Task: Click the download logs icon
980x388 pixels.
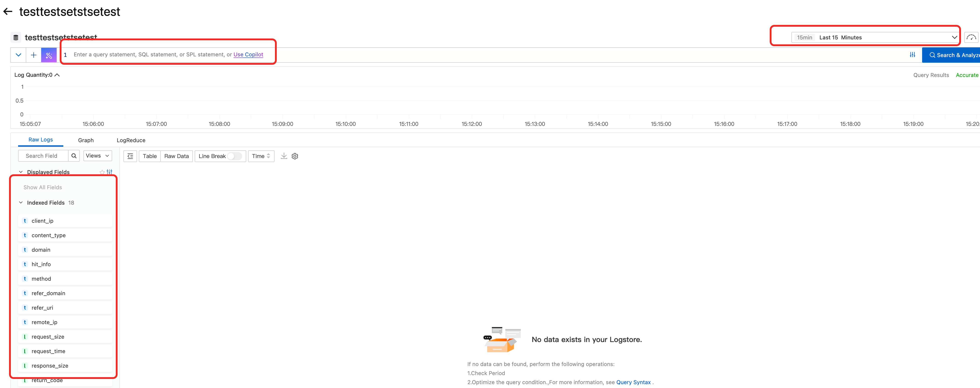Action: (284, 156)
